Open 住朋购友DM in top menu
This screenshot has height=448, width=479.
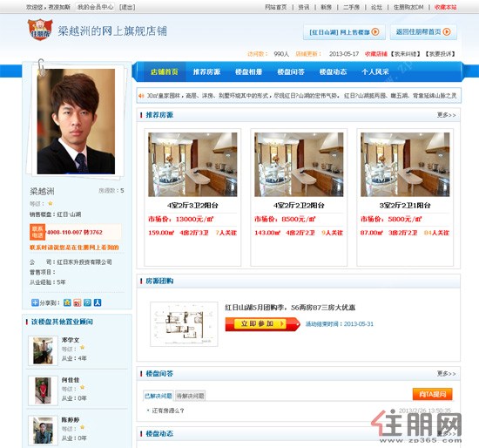[408, 7]
